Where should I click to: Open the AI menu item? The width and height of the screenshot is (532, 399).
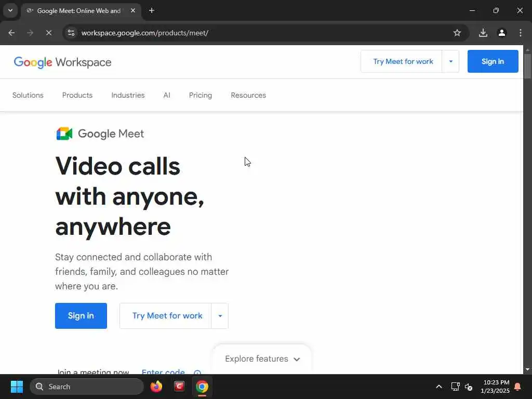tap(167, 96)
